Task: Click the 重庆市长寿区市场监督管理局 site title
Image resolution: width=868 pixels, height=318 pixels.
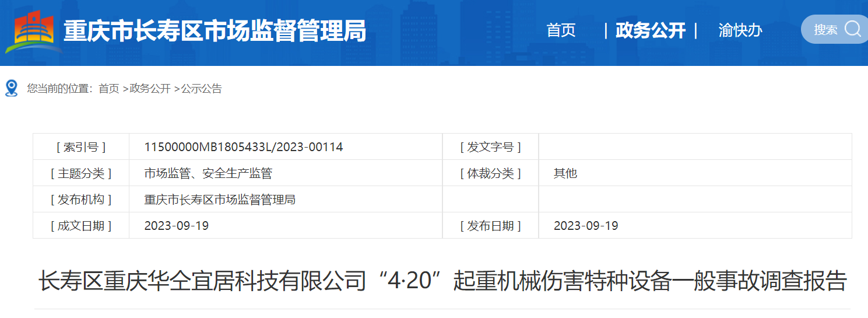Action: tap(215, 31)
